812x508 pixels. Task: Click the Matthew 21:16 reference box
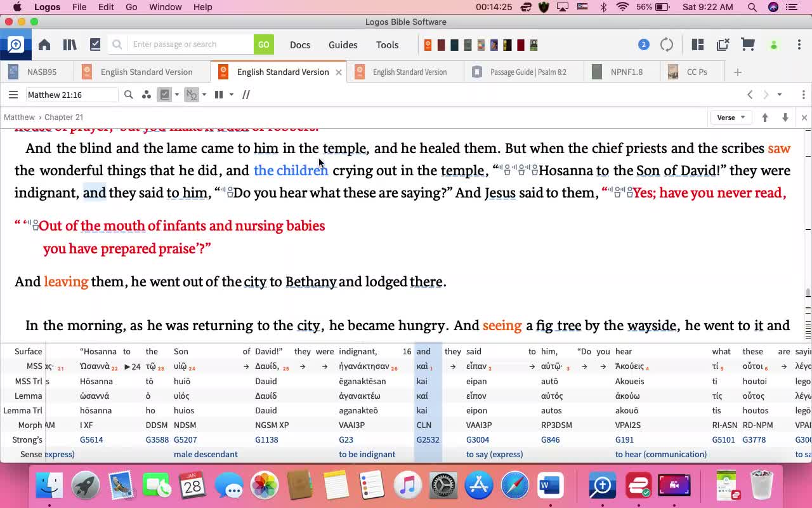[x=72, y=95]
